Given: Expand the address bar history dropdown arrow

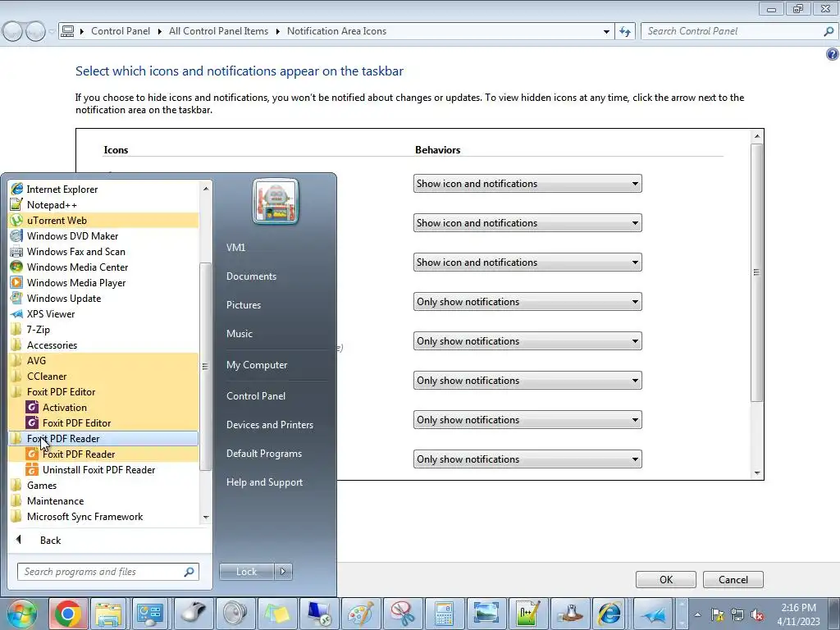Looking at the screenshot, I should 606,32.
